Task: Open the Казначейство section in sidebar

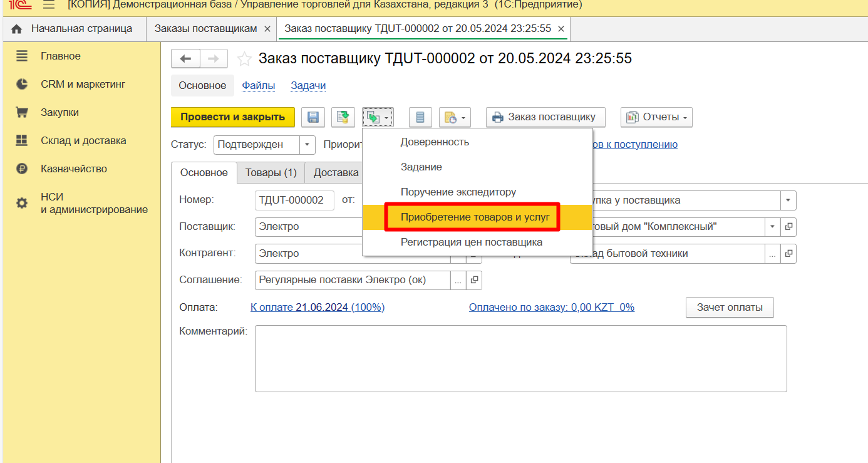Action: (x=73, y=169)
